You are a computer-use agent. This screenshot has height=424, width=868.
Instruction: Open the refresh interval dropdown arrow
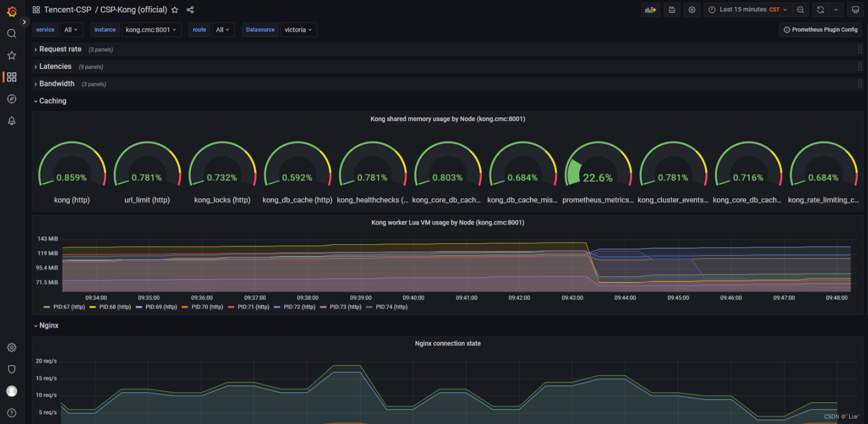tap(836, 9)
